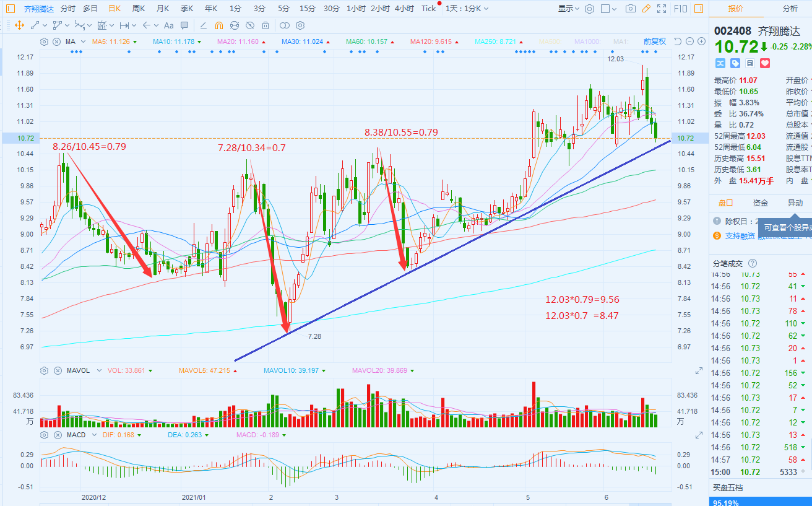812x506 pixels.
Task: Open MA indicator settings gear
Action: tap(44, 41)
